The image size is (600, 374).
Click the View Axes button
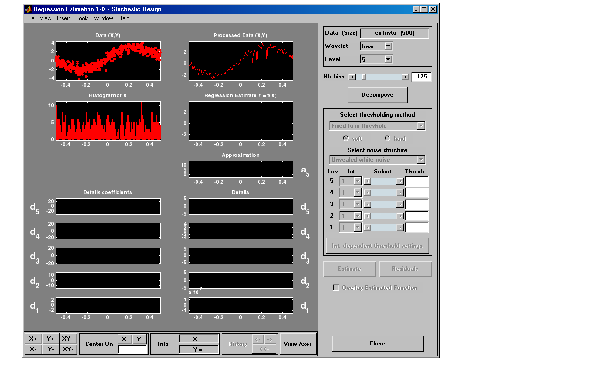click(298, 344)
